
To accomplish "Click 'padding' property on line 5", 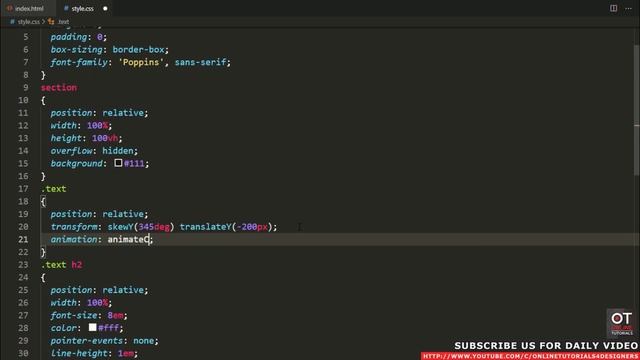I will (x=69, y=37).
